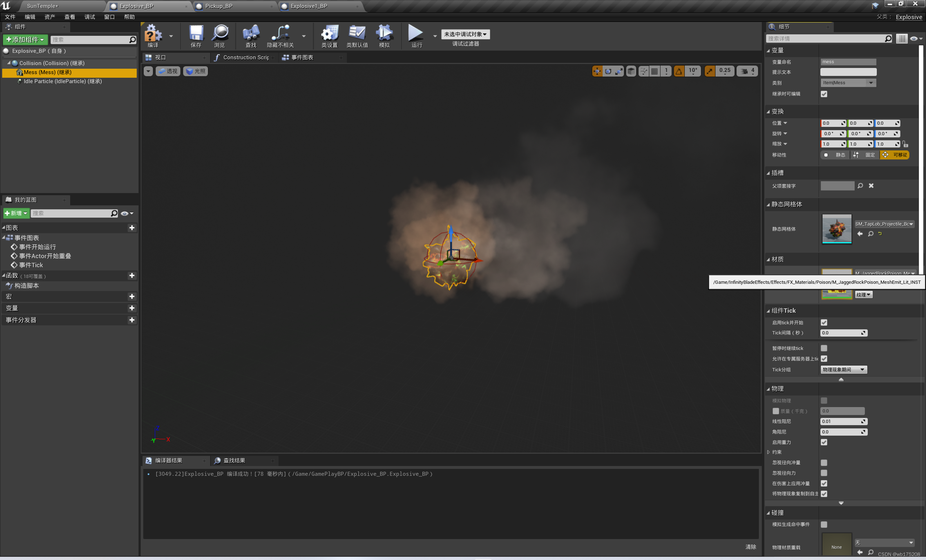Click the Explosive parent class link
Image resolution: width=926 pixels, height=560 pixels.
coord(908,17)
